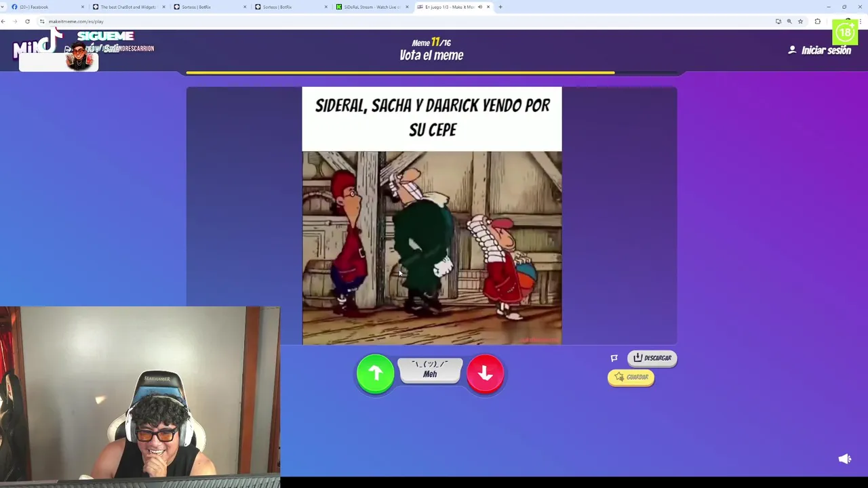Mute game sound via speaker icon
868x488 pixels.
(844, 459)
